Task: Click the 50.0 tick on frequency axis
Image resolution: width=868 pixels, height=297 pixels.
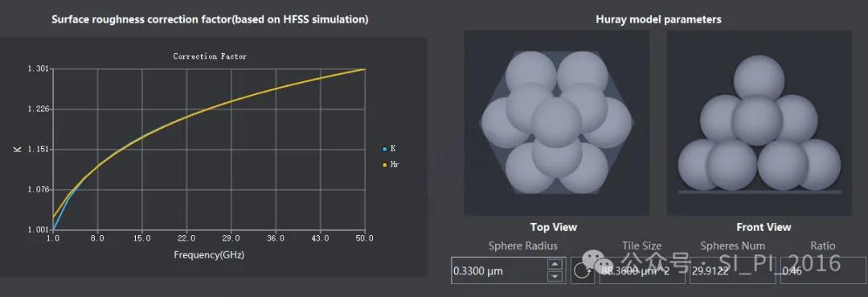Action: click(x=364, y=238)
